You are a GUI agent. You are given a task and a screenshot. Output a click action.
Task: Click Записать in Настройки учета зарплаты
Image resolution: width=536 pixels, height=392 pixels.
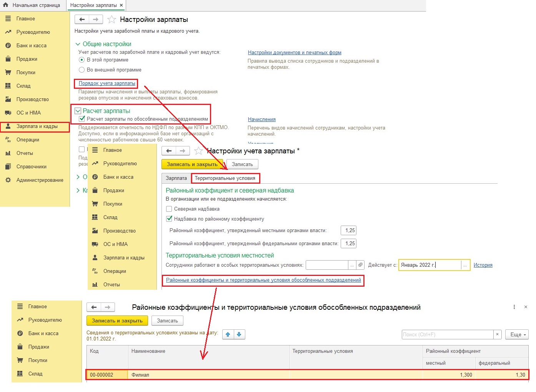coord(242,164)
